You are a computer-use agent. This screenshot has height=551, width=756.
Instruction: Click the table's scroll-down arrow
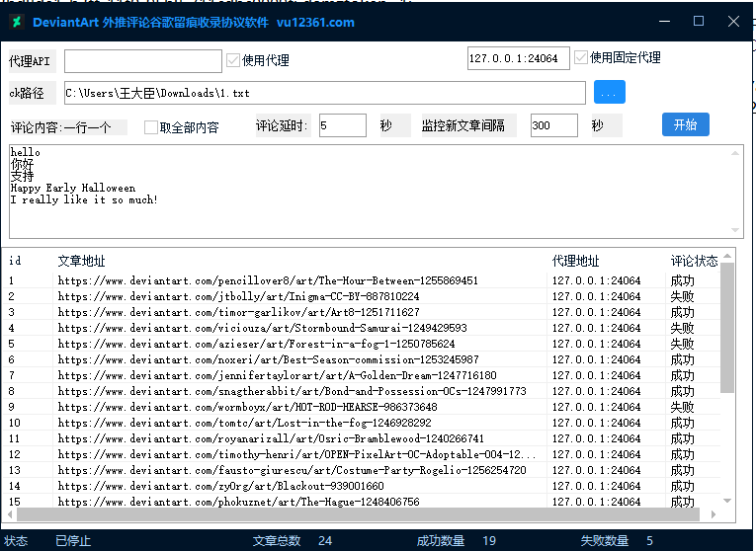(x=727, y=501)
